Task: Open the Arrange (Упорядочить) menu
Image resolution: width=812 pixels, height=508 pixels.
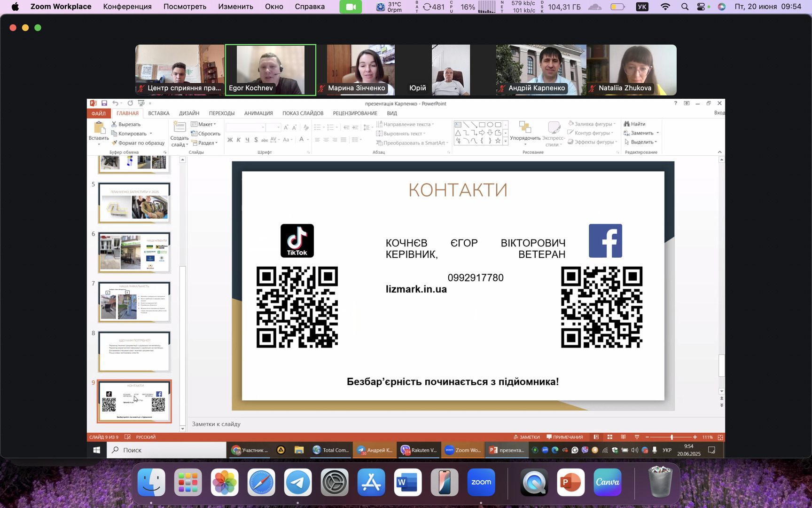Action: coord(525,132)
